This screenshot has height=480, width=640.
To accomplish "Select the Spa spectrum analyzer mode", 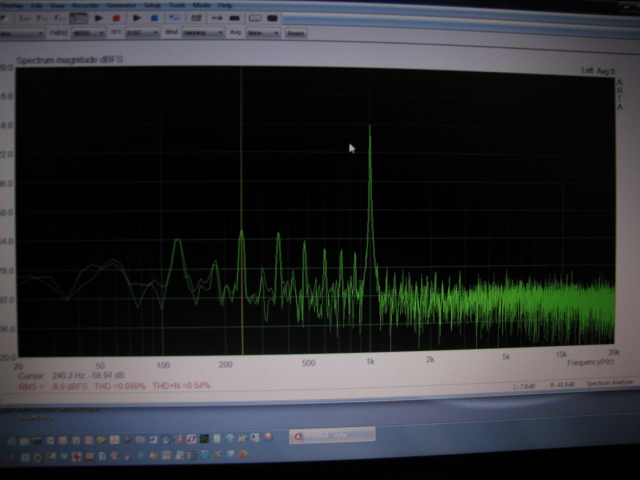I will click(78, 18).
